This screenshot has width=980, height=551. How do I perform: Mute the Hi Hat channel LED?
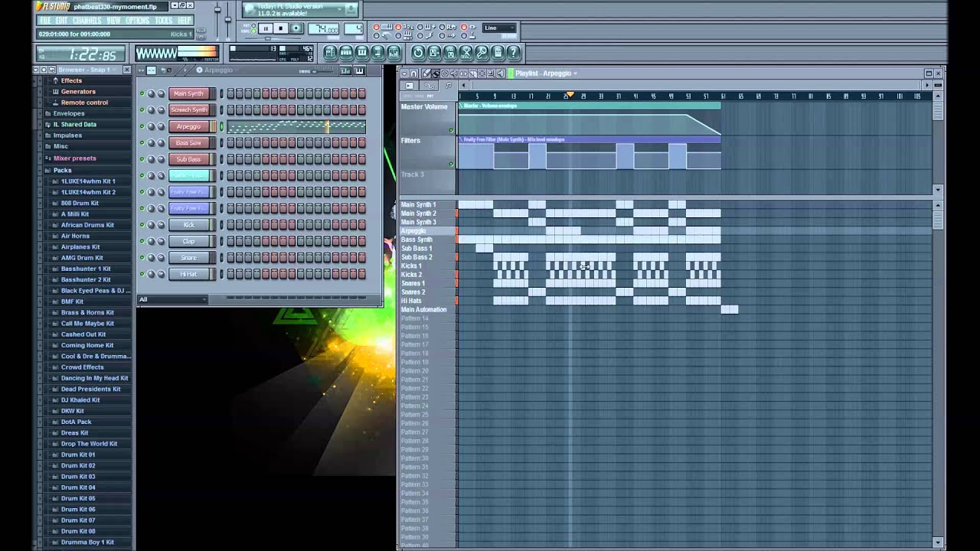coord(142,275)
